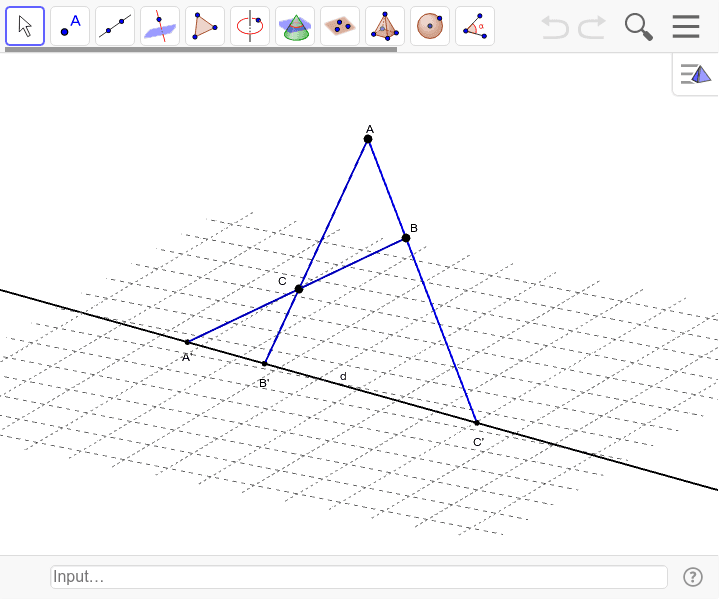Screen dimensions: 720x600
Task: Select the Angle tool
Action: [475, 26]
